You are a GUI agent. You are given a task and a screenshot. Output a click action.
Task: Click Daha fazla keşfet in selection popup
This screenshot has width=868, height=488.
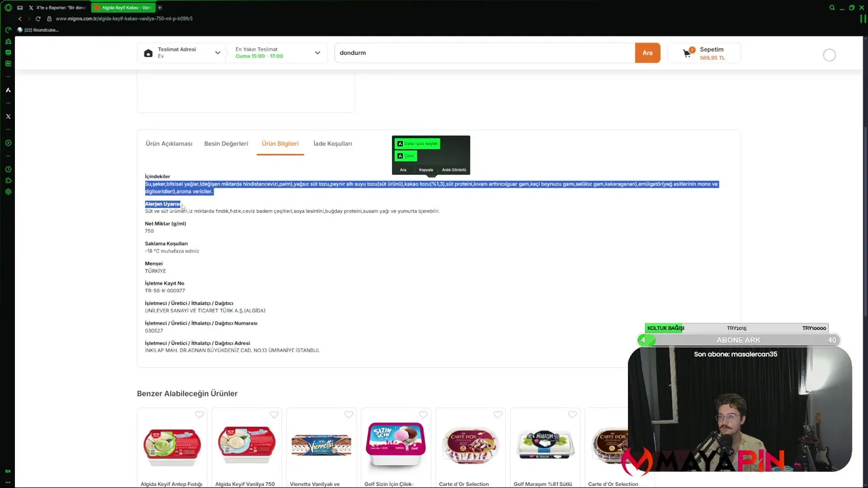point(417,144)
